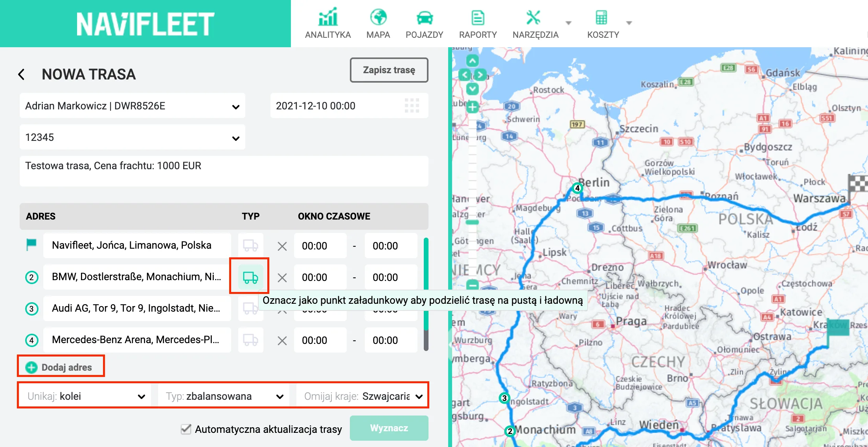Open the Omijaj kraje: Szwajcaria dropdown
The image size is (868, 447).
[362, 396]
